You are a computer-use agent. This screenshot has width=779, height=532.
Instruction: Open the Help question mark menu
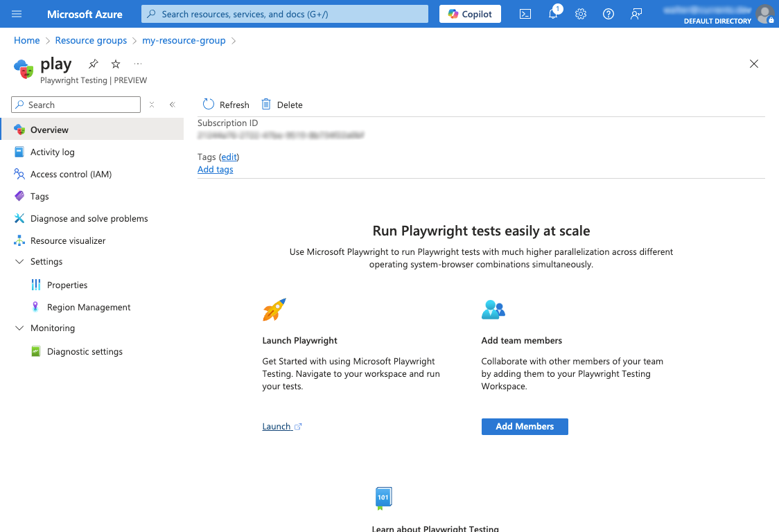click(x=609, y=14)
